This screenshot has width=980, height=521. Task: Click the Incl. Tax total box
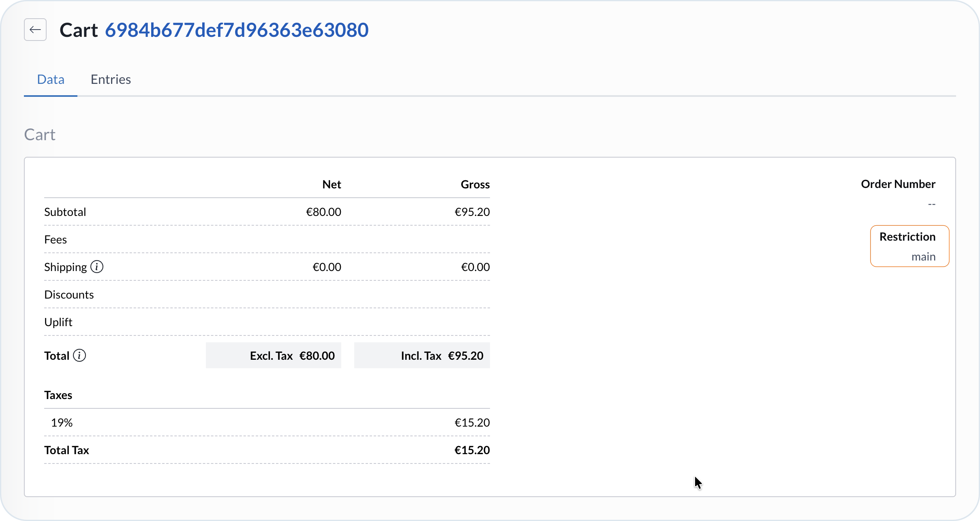coord(422,356)
